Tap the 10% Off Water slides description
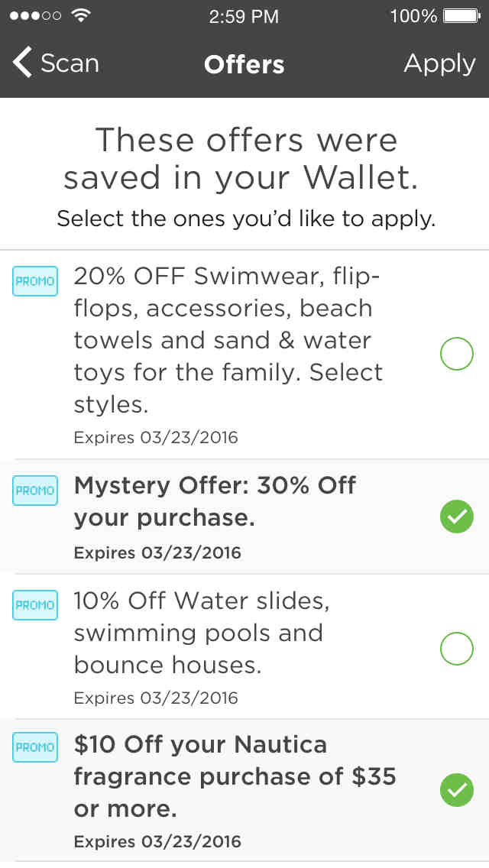 coord(201,633)
